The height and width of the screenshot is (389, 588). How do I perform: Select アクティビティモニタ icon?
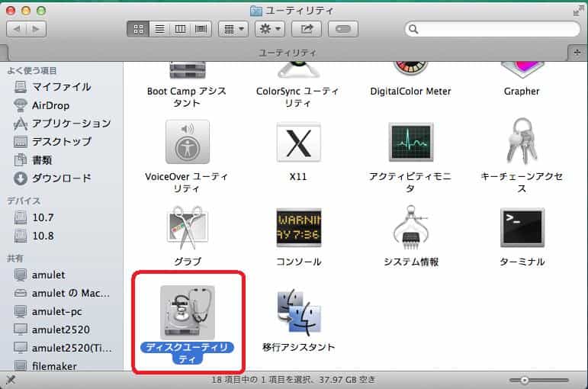[410, 142]
